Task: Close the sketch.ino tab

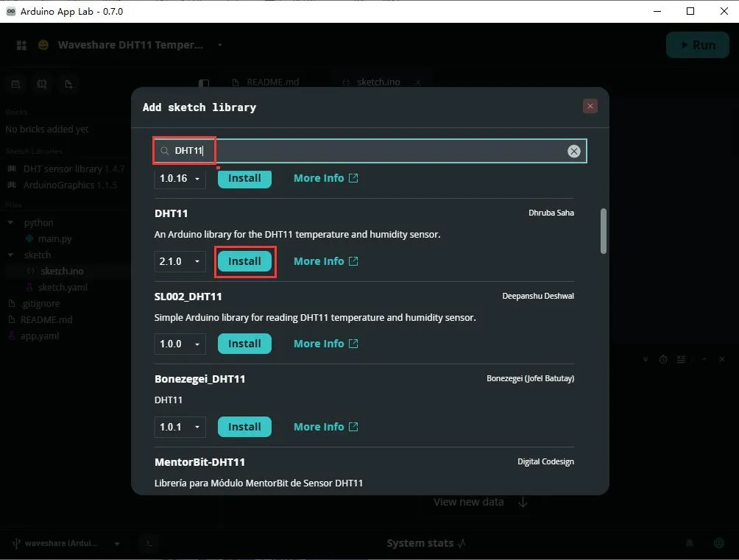Action: point(418,82)
